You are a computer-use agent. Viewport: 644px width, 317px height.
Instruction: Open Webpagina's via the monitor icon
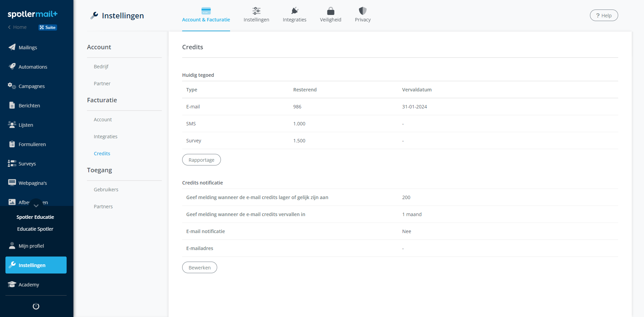coord(12,183)
